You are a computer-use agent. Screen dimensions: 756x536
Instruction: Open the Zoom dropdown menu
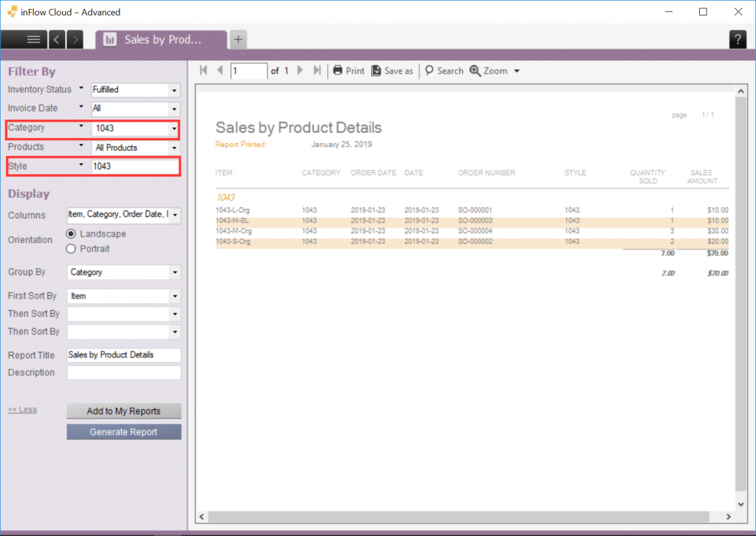tap(495, 71)
